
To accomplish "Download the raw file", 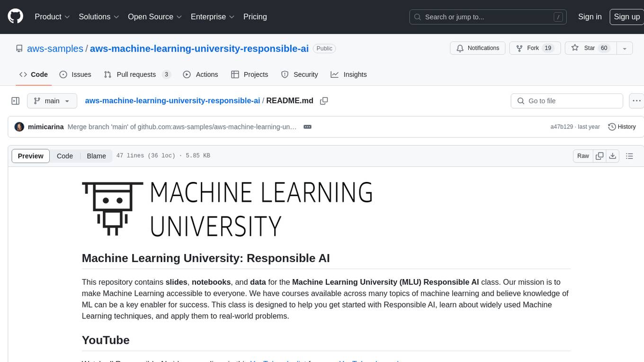I will 613,156.
